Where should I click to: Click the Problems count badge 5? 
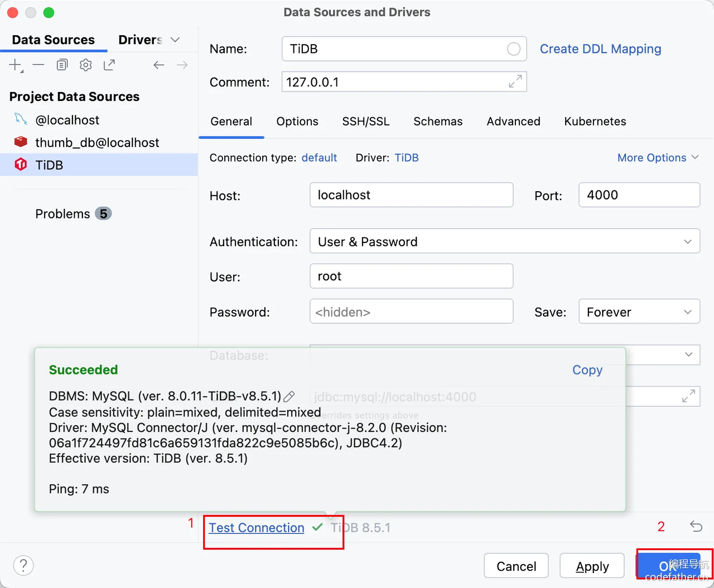tap(103, 214)
